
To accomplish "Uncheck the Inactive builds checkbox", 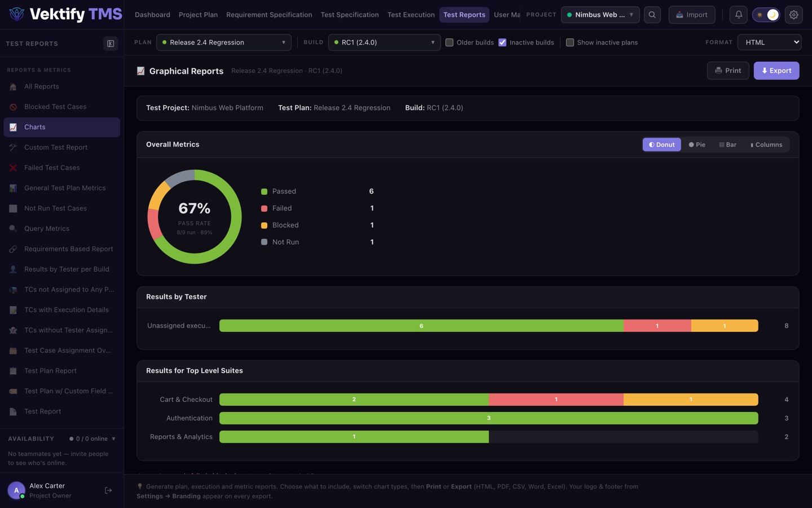I will 502,42.
